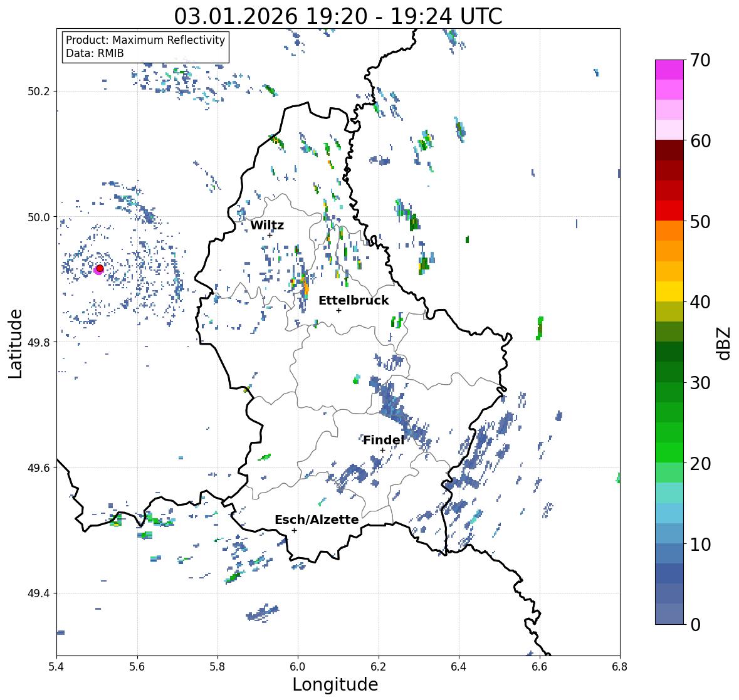Click the plus marker below Esch/Alzette
Image resolution: width=739 pixels, height=700 pixels.
point(294,530)
